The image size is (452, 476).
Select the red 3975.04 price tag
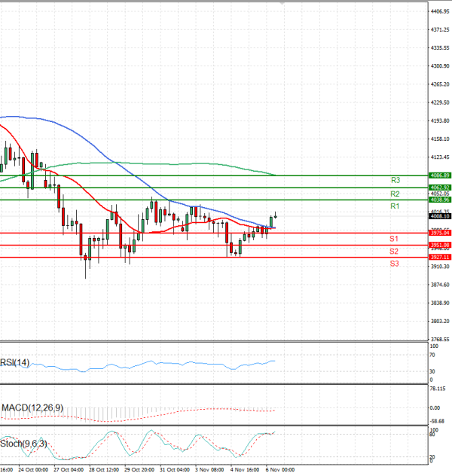coord(439,233)
